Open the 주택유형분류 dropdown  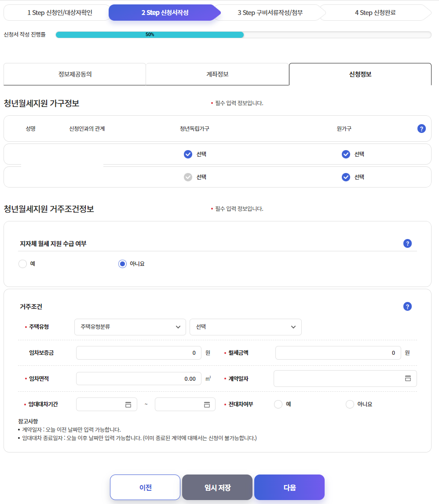coord(130,327)
